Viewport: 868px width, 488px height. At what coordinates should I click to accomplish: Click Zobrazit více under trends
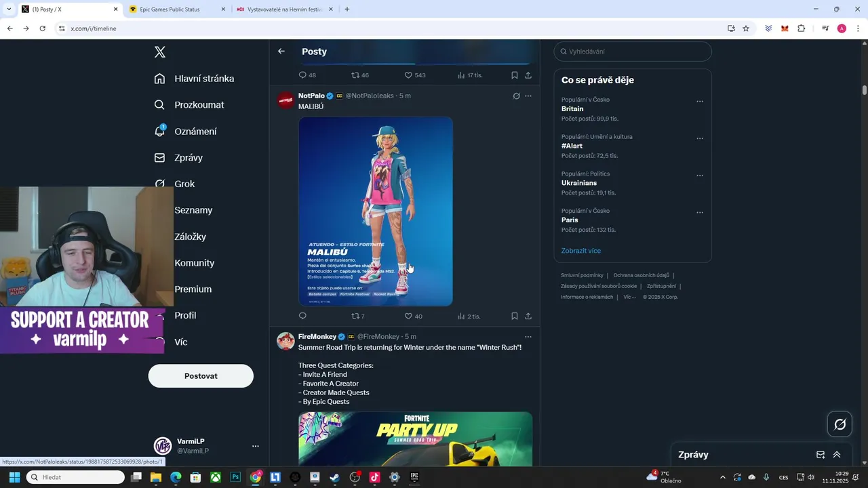point(581,251)
